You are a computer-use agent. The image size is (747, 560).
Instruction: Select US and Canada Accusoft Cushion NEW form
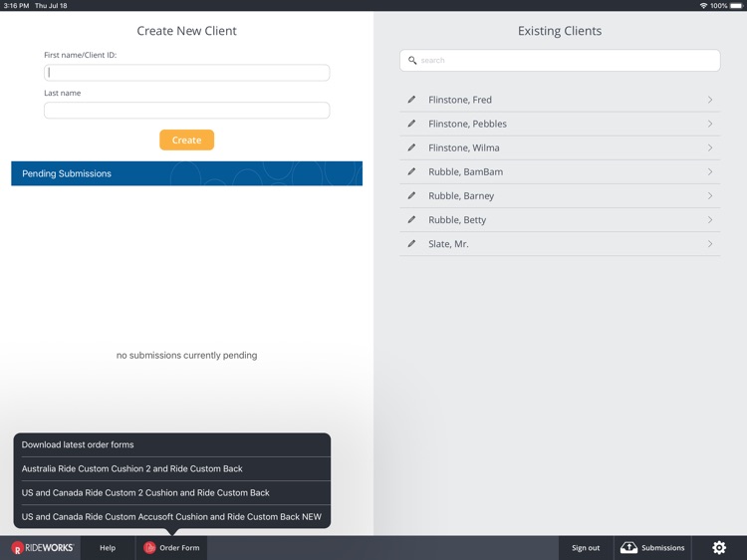tap(172, 516)
